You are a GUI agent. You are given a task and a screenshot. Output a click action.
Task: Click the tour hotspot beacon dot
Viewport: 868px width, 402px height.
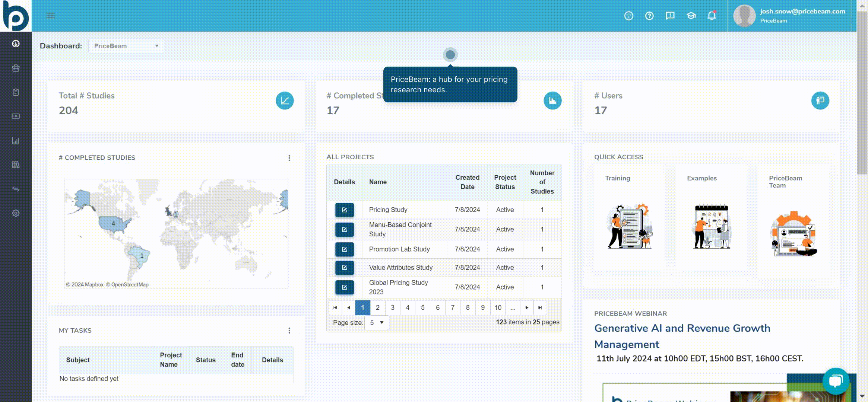[x=450, y=55]
